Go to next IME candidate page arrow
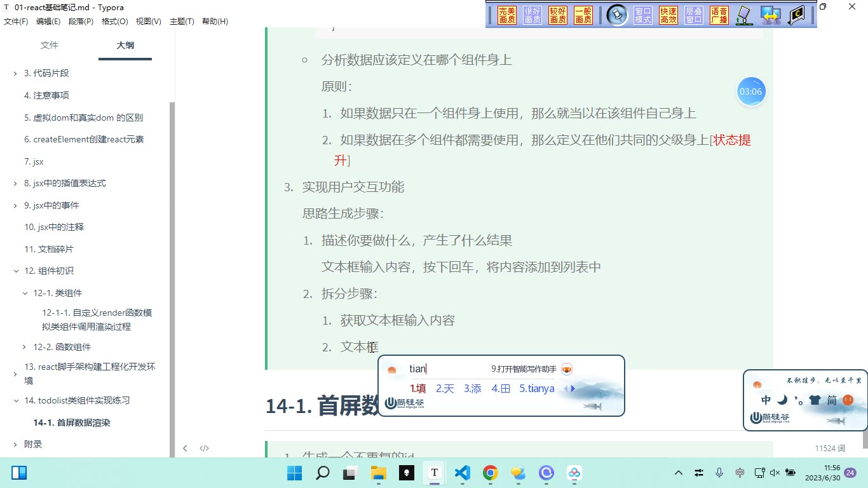Screen dimensions: 868x488 tap(573, 388)
